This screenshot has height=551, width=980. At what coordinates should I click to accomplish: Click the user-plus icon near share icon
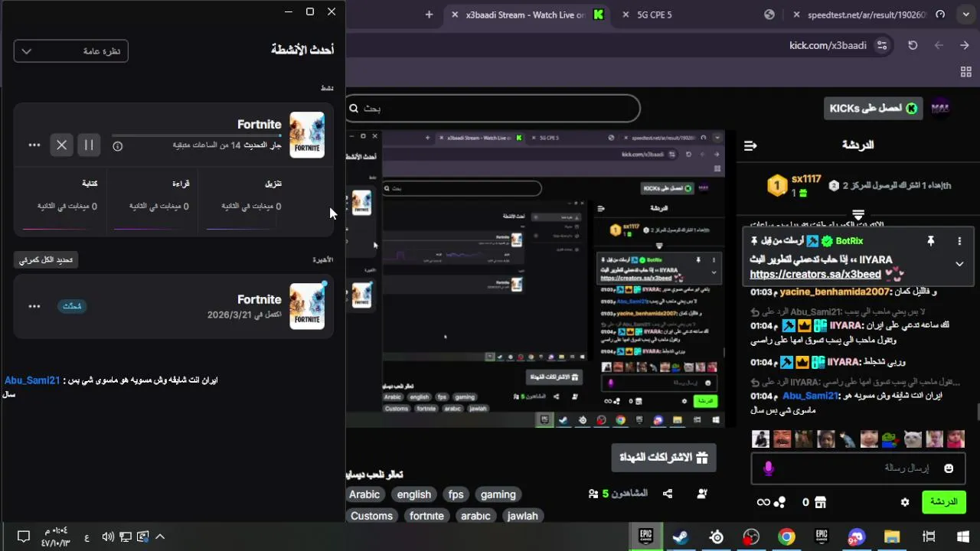pos(703,494)
